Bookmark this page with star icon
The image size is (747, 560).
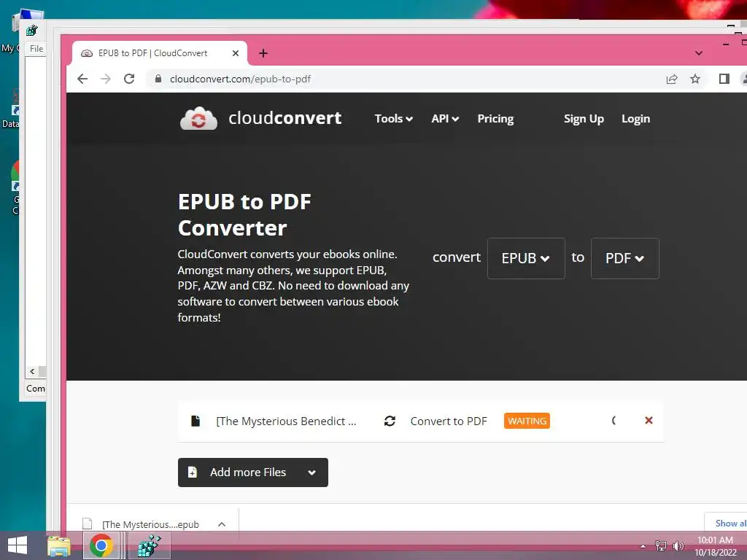pyautogui.click(x=695, y=79)
